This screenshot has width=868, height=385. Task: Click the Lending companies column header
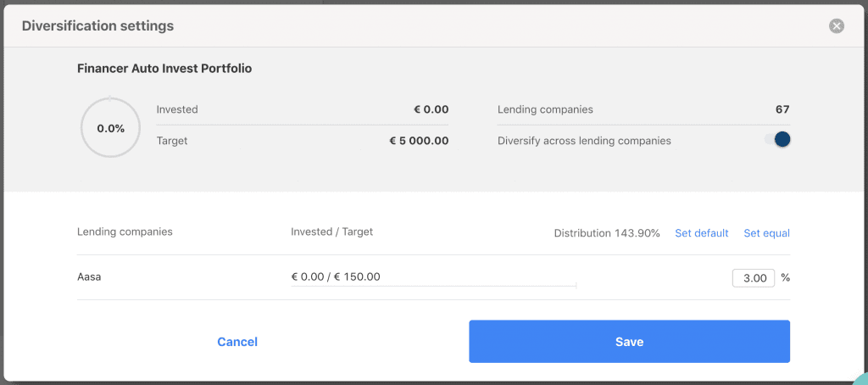point(125,232)
